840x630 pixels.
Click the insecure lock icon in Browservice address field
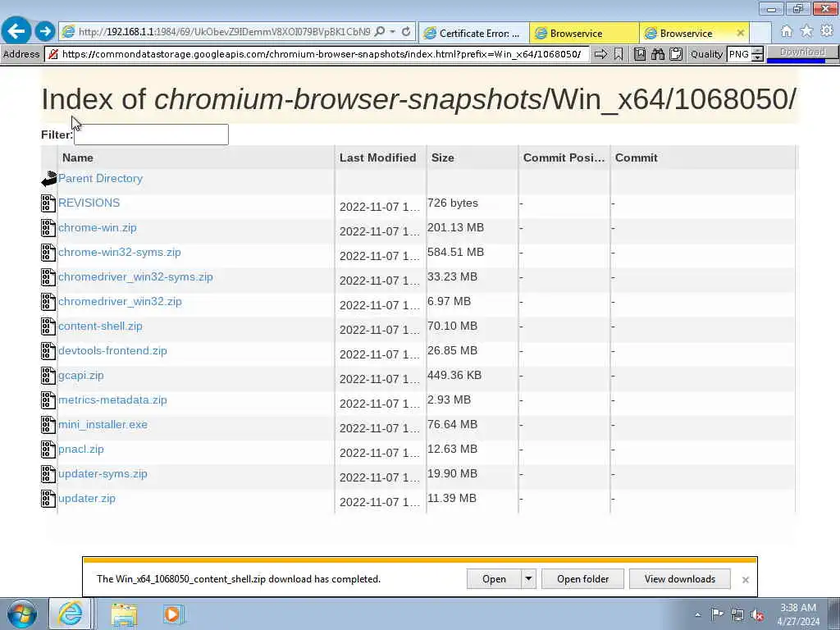coord(52,54)
